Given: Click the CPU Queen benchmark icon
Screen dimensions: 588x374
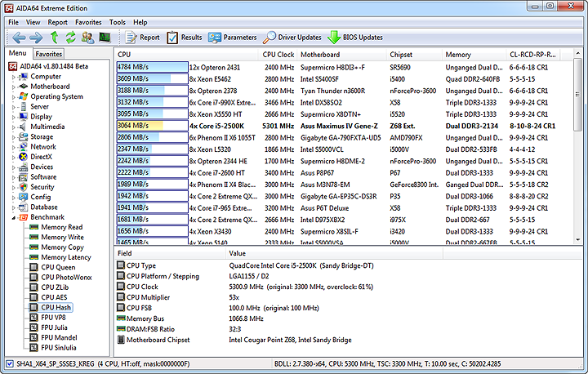Looking at the screenshot, I should tap(34, 267).
